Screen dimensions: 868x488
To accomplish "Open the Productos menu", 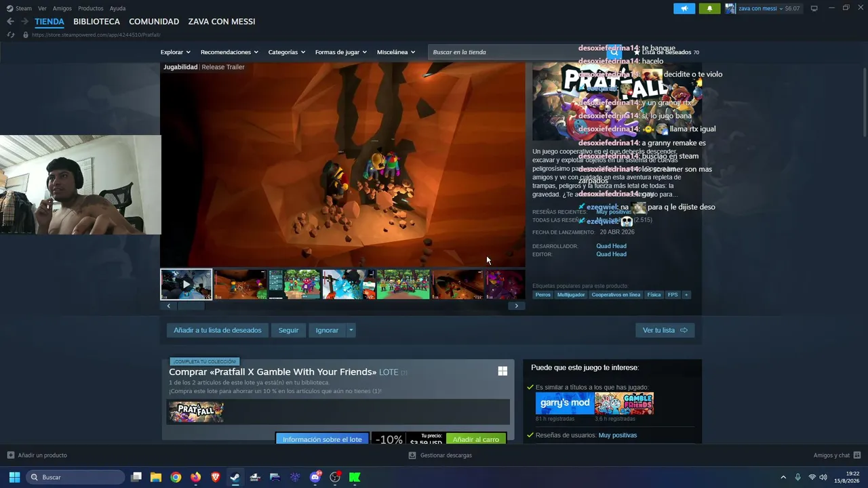I will (91, 8).
